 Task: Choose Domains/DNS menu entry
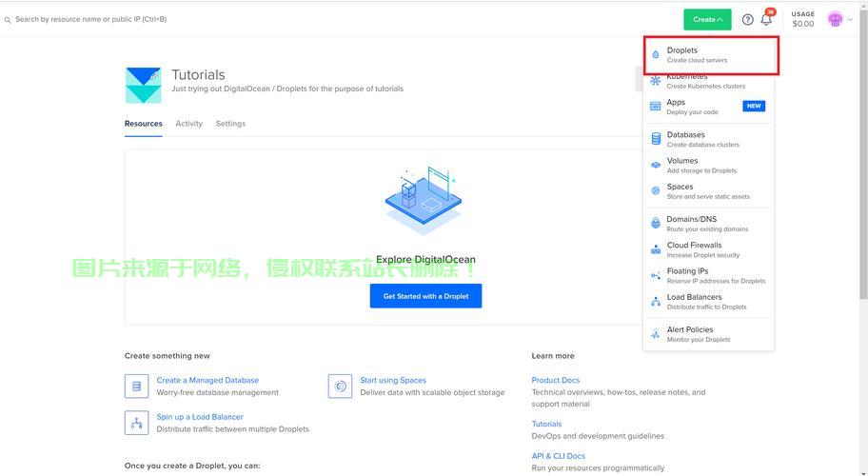pos(708,224)
